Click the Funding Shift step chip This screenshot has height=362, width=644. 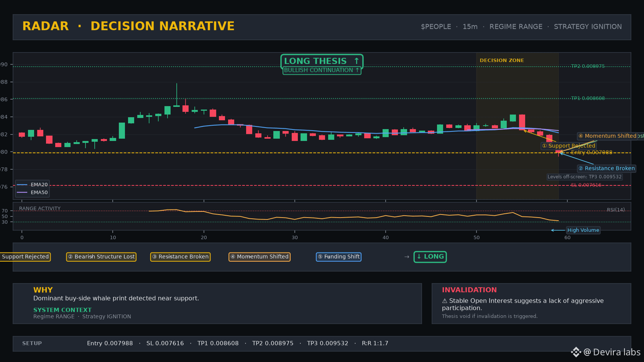[x=338, y=257]
